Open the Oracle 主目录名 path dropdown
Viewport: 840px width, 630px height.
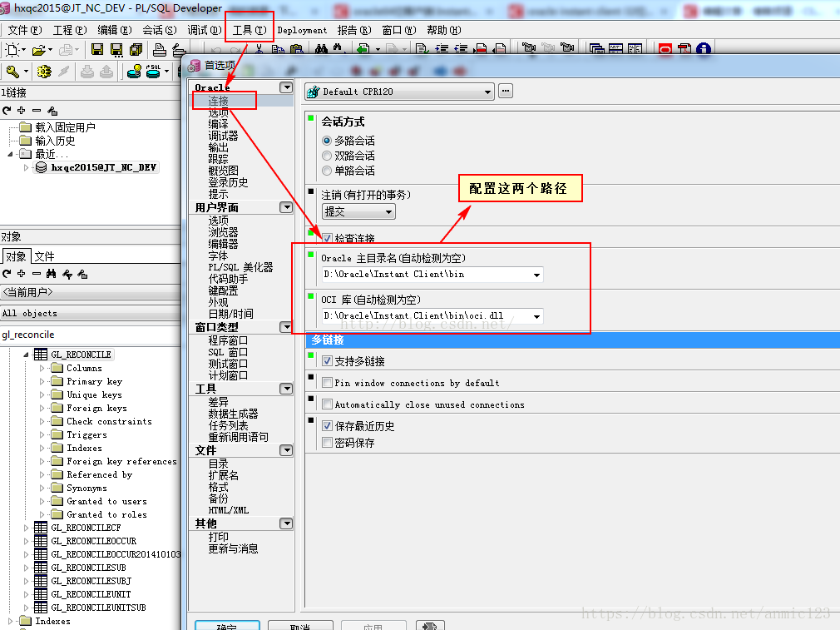[536, 275]
